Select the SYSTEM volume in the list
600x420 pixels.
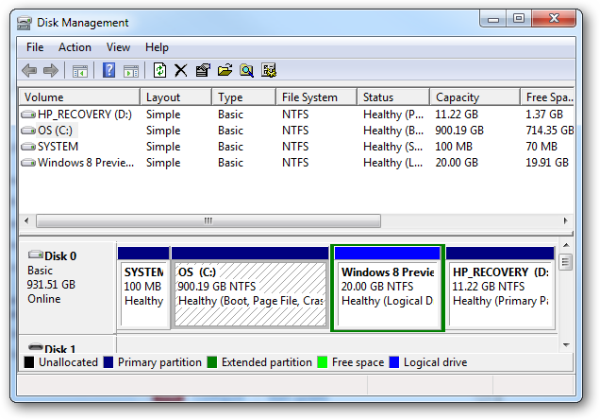coord(58,146)
